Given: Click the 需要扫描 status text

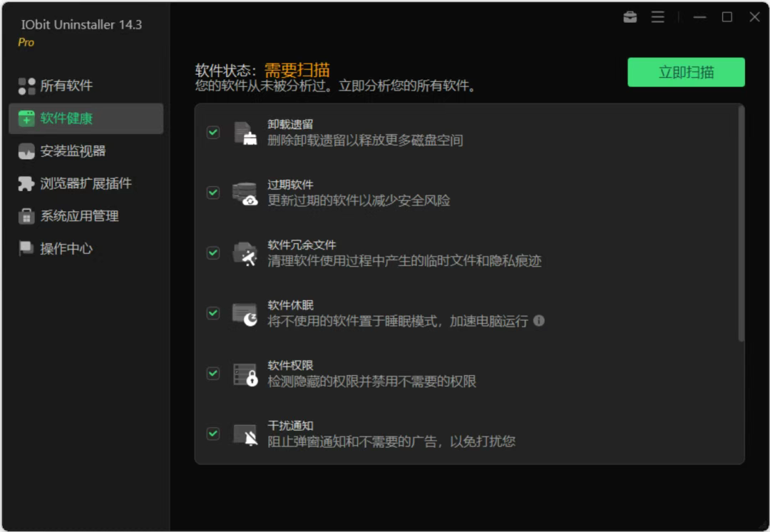Looking at the screenshot, I should click(297, 71).
